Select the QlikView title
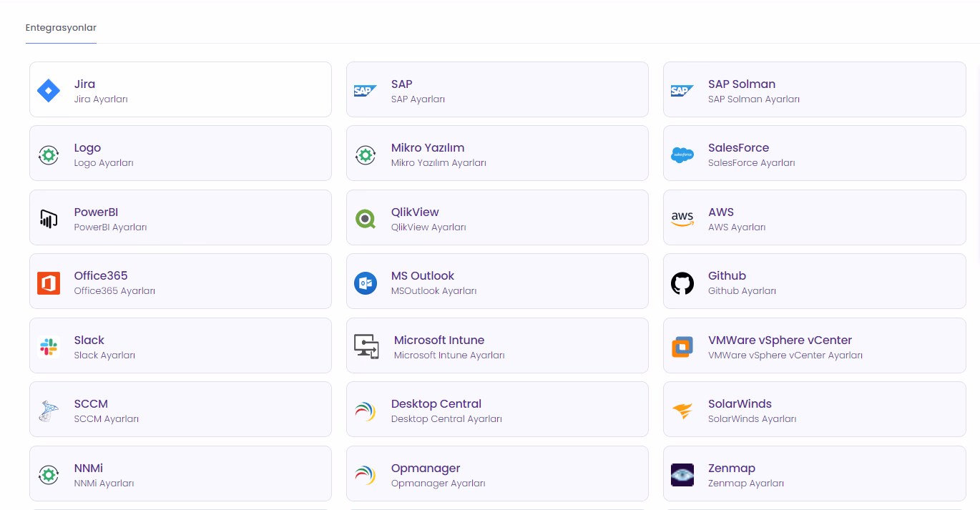980x510 pixels. click(415, 212)
